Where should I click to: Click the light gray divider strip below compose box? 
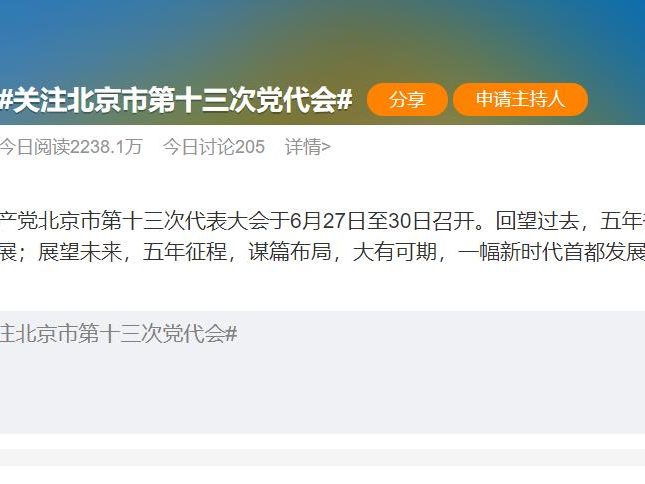point(322,457)
